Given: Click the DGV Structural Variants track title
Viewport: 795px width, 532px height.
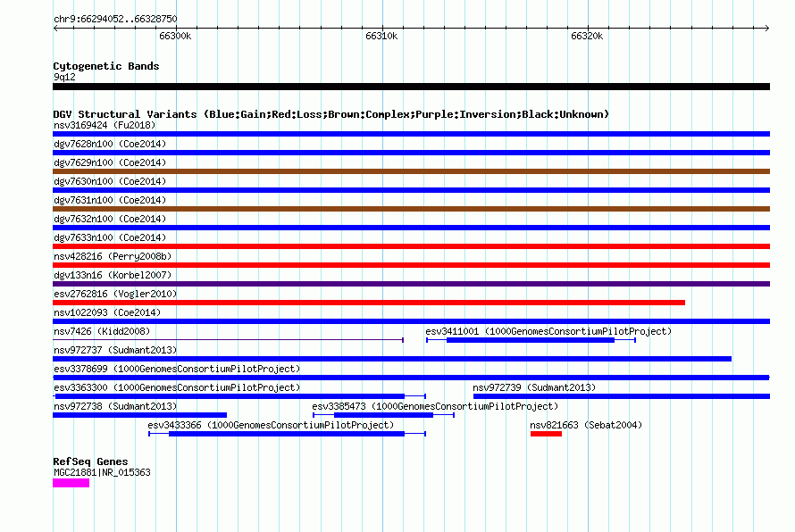Looking at the screenshot, I should coord(331,114).
